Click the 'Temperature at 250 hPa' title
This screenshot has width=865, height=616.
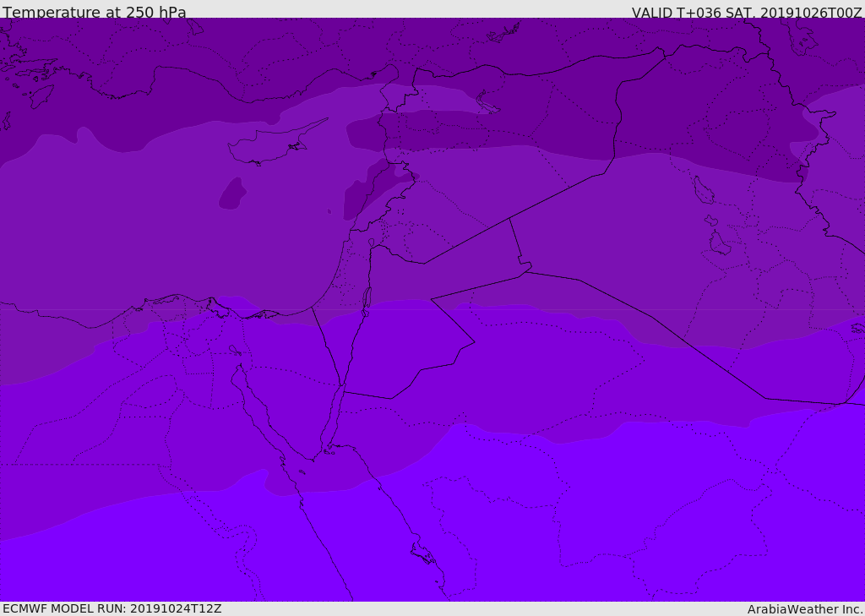(95, 12)
